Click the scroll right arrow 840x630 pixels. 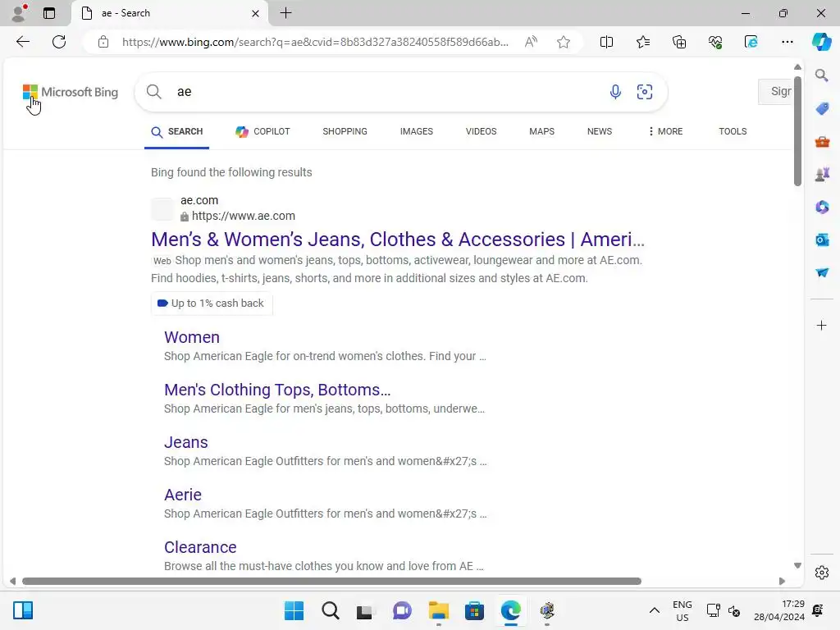(782, 582)
